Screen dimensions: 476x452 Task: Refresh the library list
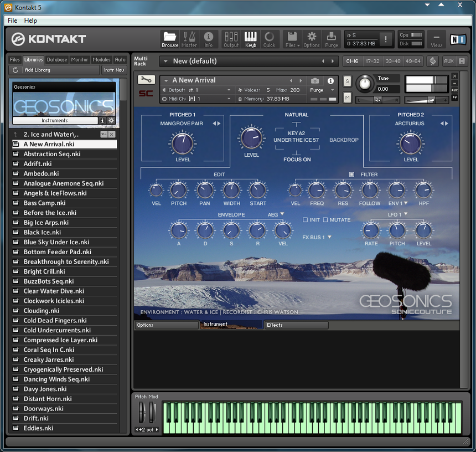(x=15, y=70)
